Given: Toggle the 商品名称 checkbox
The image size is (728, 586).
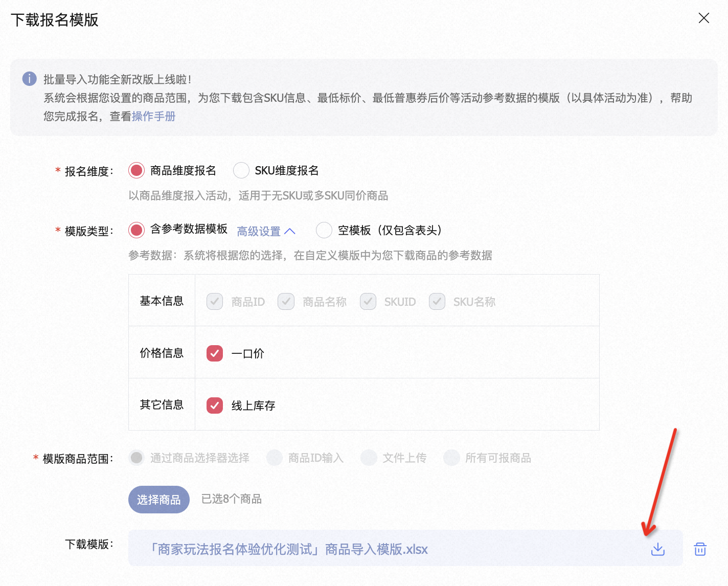Looking at the screenshot, I should pyautogui.click(x=286, y=302).
